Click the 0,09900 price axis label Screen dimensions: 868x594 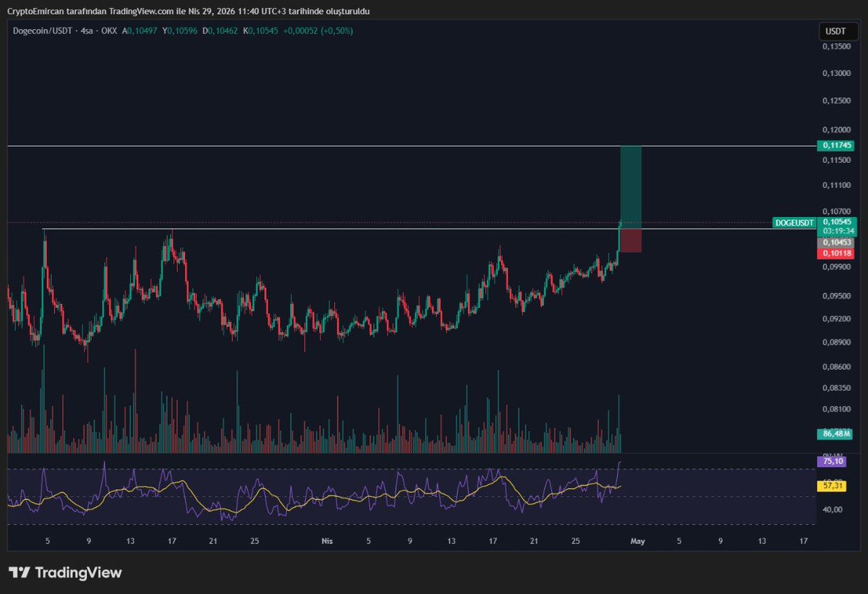click(x=835, y=266)
